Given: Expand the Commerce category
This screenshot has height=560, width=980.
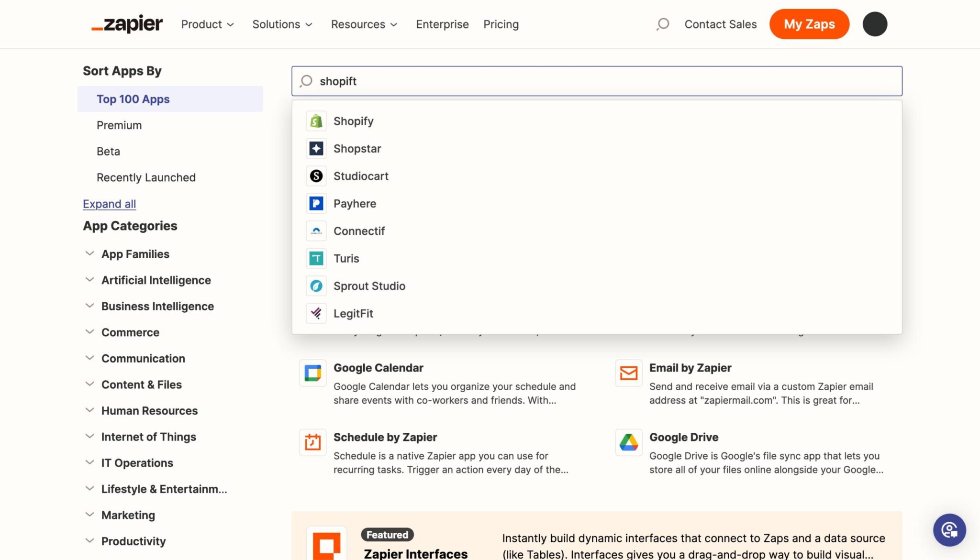Looking at the screenshot, I should 130,332.
